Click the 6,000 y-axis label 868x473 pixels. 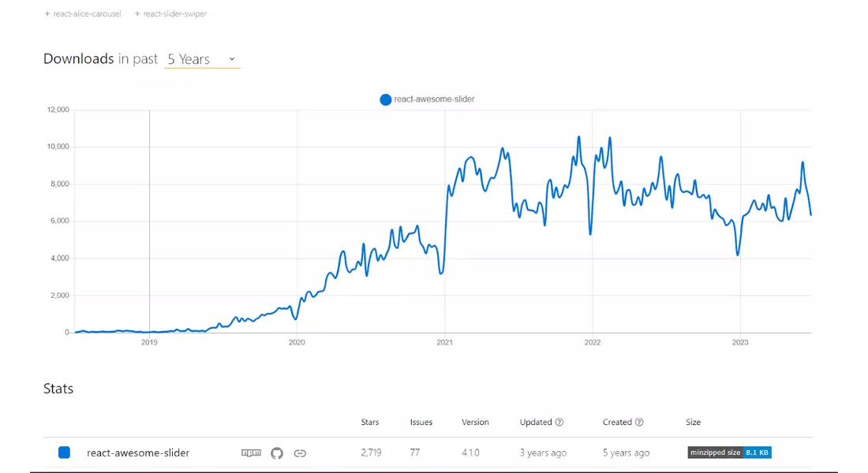pos(60,221)
